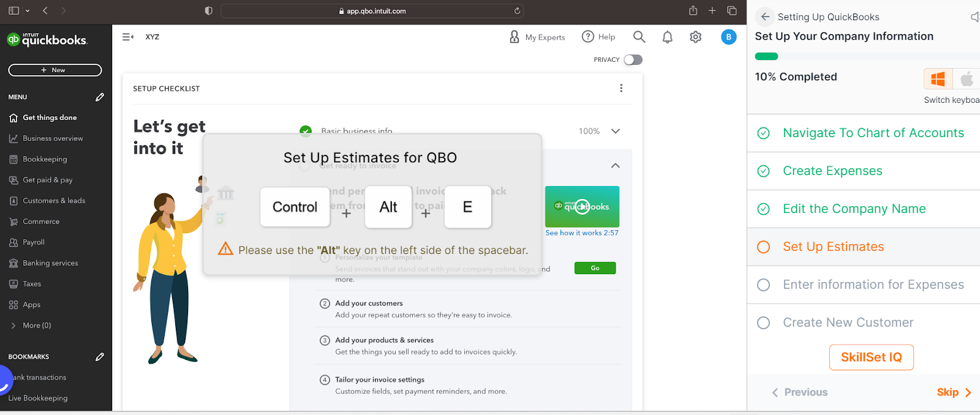Open the user profile avatar B

pos(728,37)
